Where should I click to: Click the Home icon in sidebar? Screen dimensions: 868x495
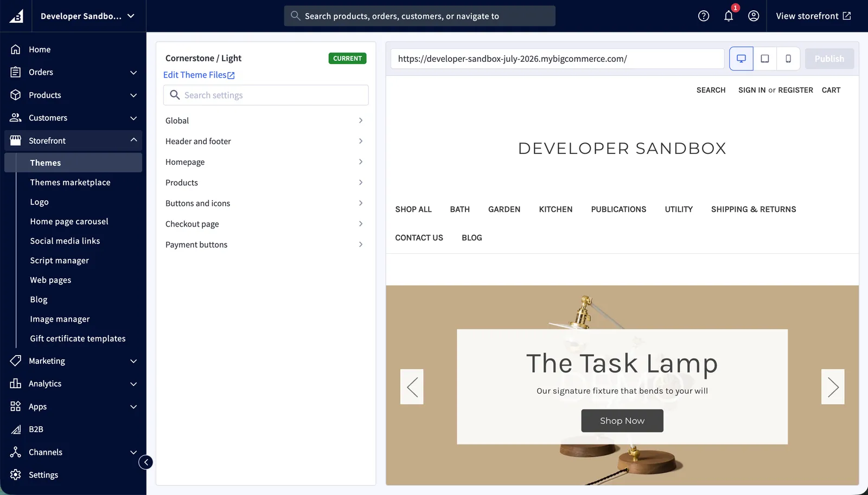click(x=16, y=49)
